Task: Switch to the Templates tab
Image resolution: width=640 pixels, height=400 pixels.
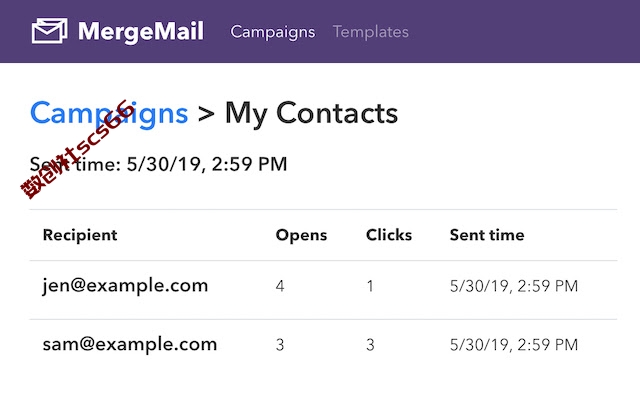Action: 371,32
